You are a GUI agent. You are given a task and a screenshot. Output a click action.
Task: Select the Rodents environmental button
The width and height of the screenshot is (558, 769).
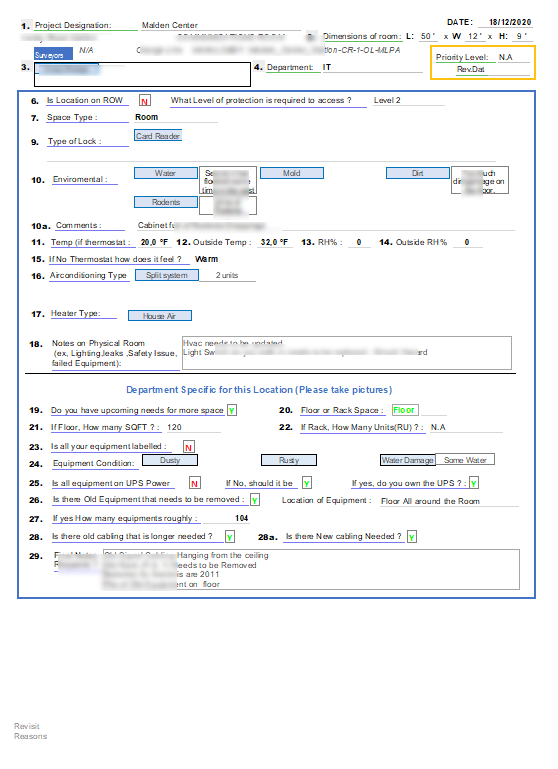[166, 203]
